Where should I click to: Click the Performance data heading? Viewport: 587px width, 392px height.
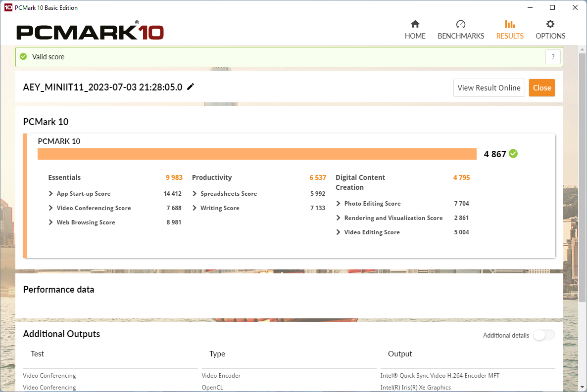tap(59, 290)
